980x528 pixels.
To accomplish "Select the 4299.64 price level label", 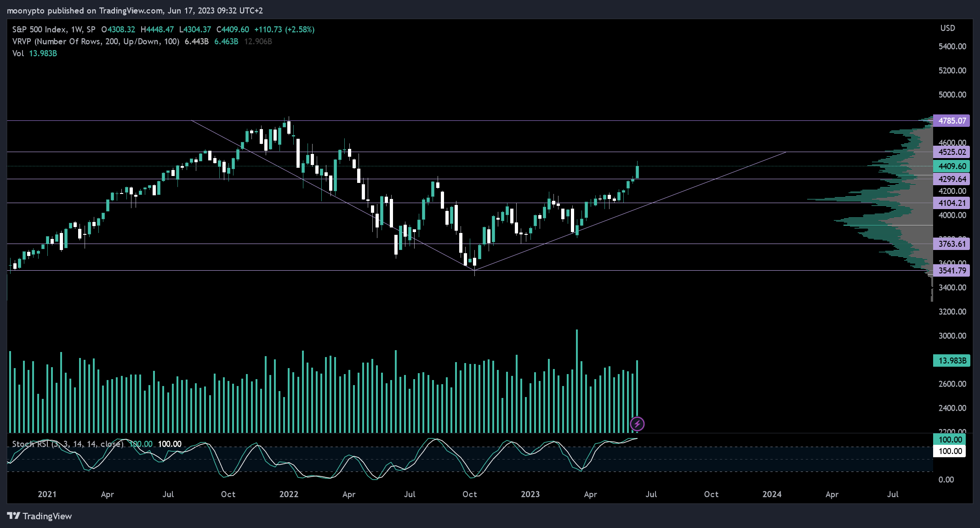I will pyautogui.click(x=952, y=179).
